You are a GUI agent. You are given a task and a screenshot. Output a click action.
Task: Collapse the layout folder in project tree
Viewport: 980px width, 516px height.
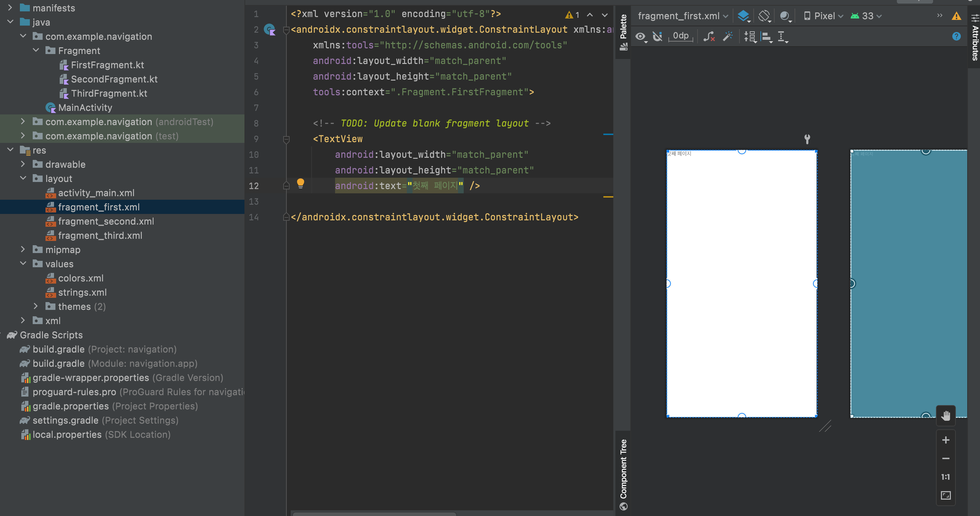23,178
